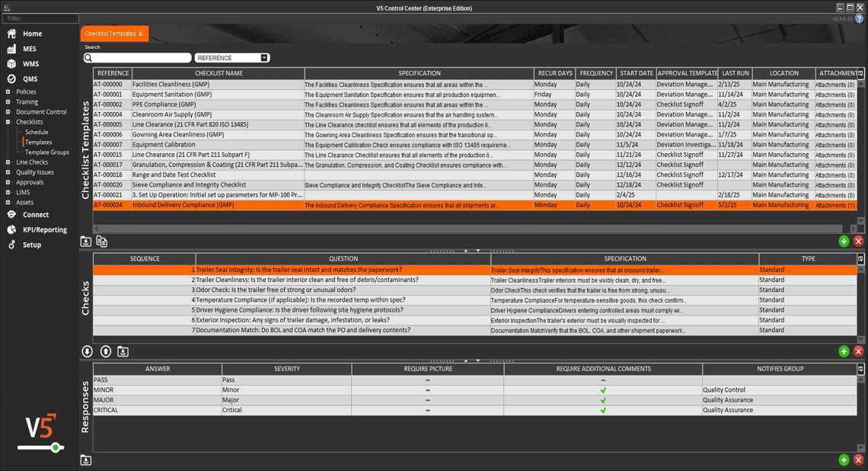
Task: Sort by CHECKLIST NAME column header
Action: pos(219,73)
